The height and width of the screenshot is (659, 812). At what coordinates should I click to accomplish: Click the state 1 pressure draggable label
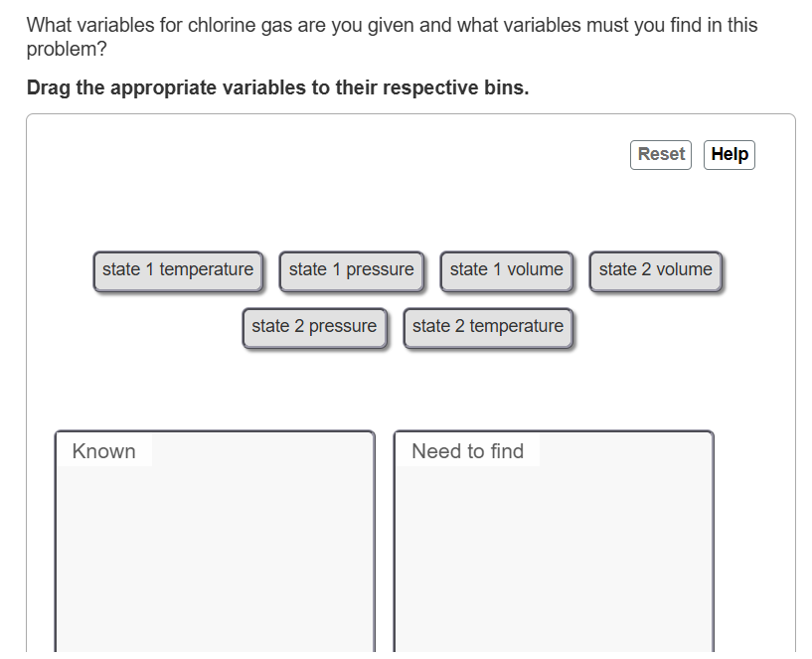click(351, 269)
